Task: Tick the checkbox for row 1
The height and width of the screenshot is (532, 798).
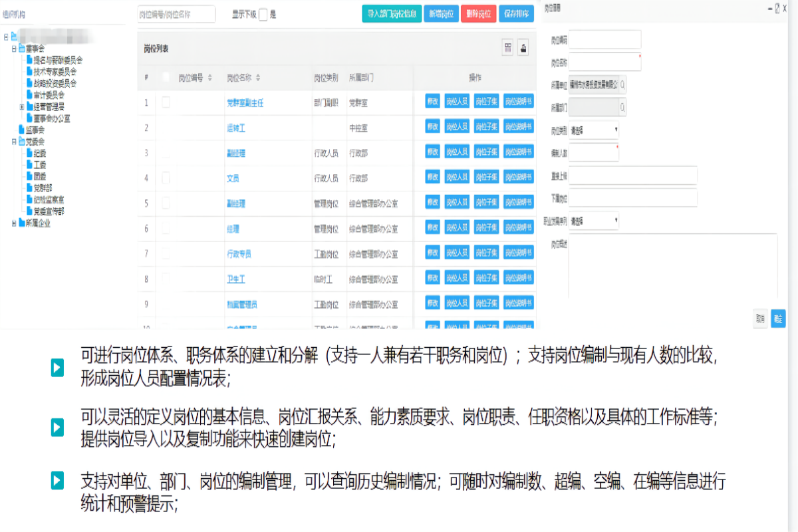Action: pyautogui.click(x=166, y=102)
